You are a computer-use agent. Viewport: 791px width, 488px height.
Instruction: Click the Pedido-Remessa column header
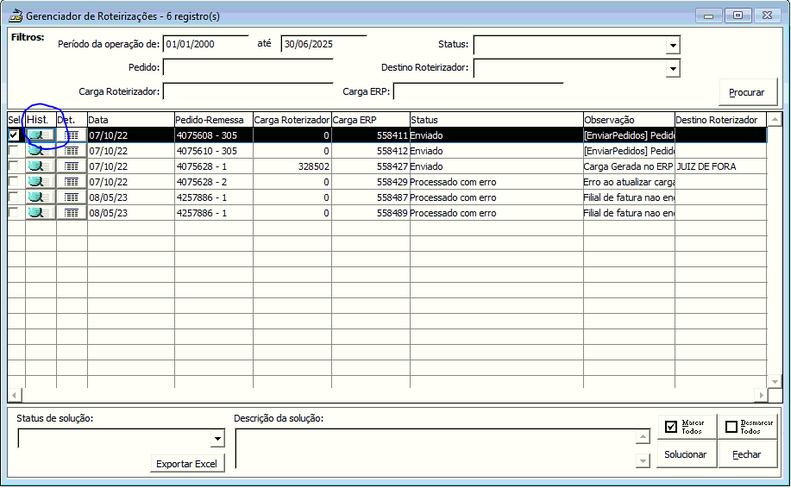click(213, 120)
